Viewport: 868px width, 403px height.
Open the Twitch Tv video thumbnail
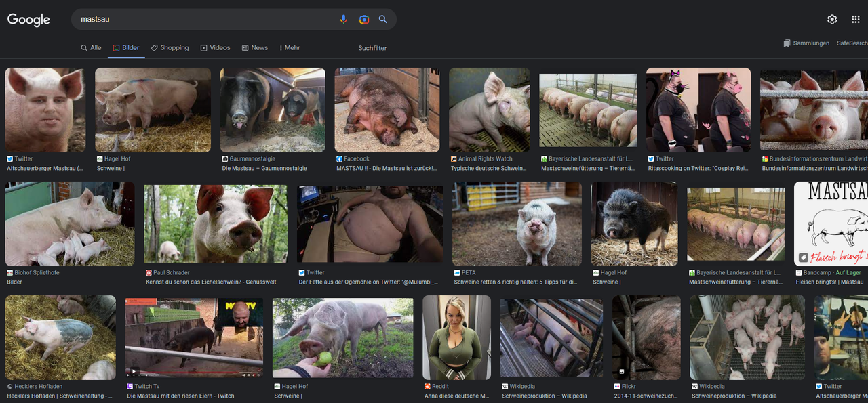(x=194, y=337)
